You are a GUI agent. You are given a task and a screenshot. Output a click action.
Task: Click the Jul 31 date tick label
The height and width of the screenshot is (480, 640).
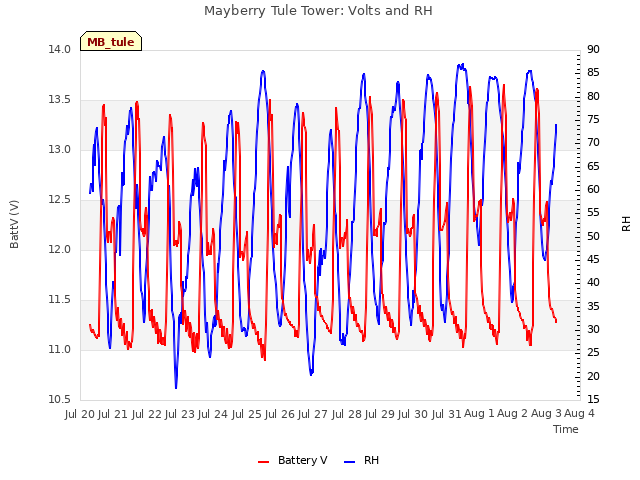(x=447, y=414)
